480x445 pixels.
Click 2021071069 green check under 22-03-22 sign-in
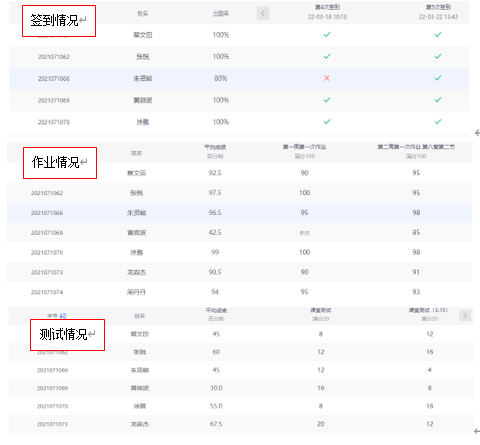(x=438, y=100)
